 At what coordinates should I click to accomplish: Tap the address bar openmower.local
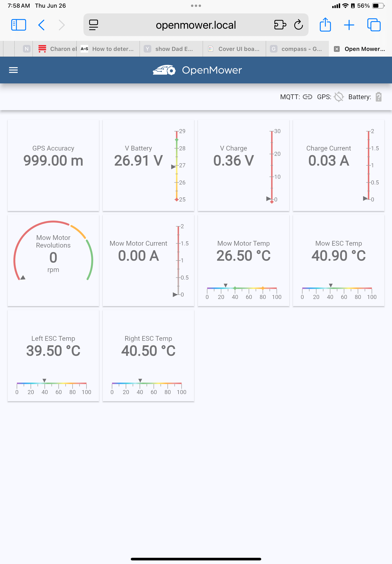click(196, 25)
